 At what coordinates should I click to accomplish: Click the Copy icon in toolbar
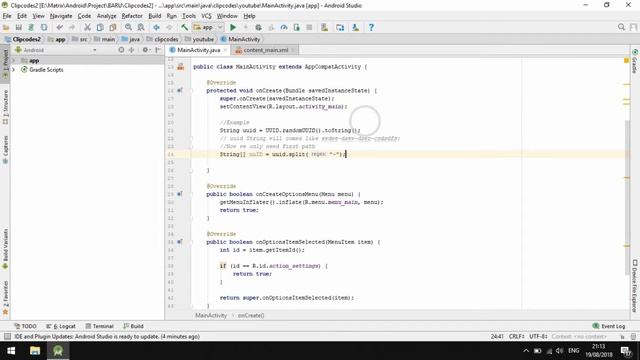click(x=100, y=27)
